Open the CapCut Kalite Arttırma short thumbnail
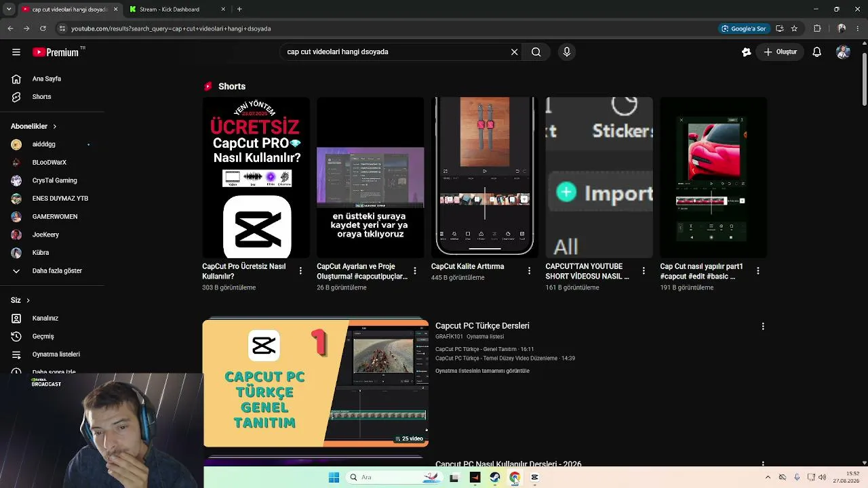Viewport: 868px width, 488px height. click(485, 178)
